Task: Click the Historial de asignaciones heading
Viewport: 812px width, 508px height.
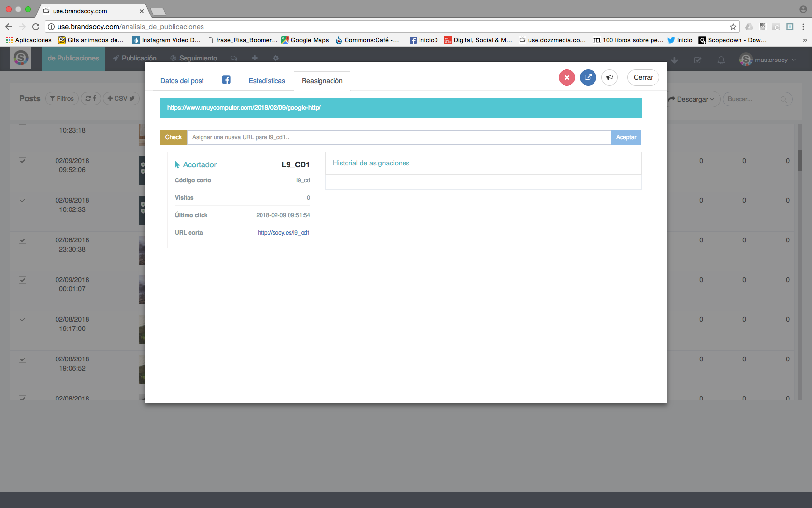Action: [x=371, y=163]
